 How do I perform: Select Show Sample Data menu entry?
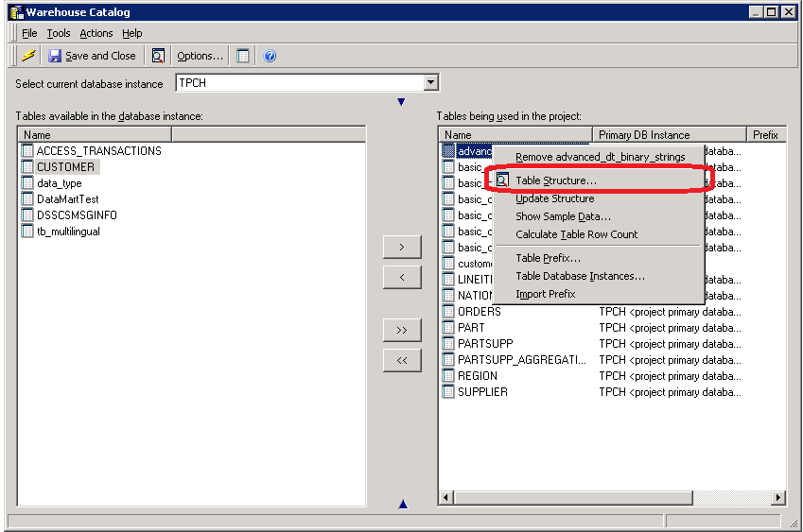click(563, 216)
